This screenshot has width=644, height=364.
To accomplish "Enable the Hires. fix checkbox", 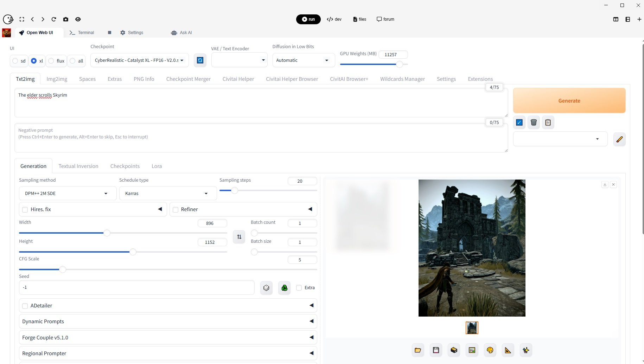I will pyautogui.click(x=25, y=210).
